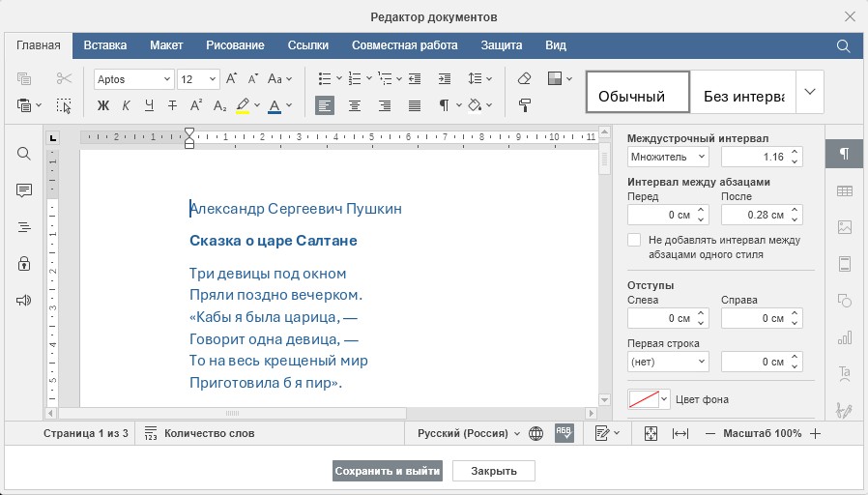The height and width of the screenshot is (495, 868).
Task: Open the Множитель line spacing type dropdown
Action: [x=668, y=157]
